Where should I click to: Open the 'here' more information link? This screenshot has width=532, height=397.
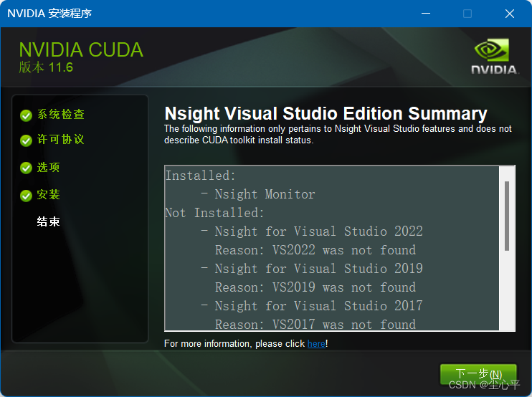click(x=316, y=344)
